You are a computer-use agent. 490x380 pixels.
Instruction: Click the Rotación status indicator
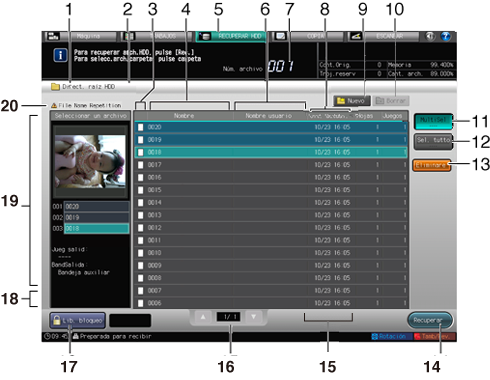pyautogui.click(x=392, y=336)
